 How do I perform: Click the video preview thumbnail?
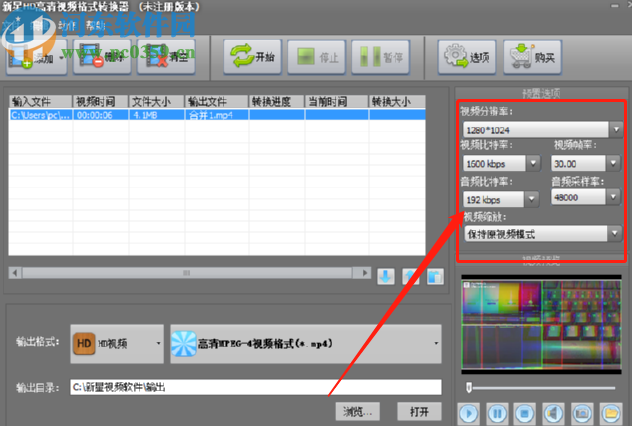pyautogui.click(x=541, y=324)
